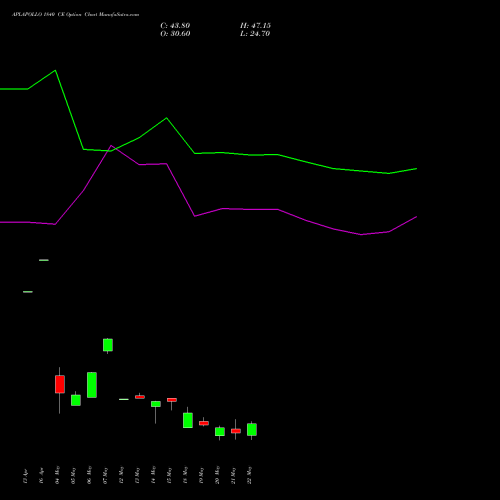The image size is (500, 500).
Task: Select the small red candle above 13 May
Action: [140, 397]
